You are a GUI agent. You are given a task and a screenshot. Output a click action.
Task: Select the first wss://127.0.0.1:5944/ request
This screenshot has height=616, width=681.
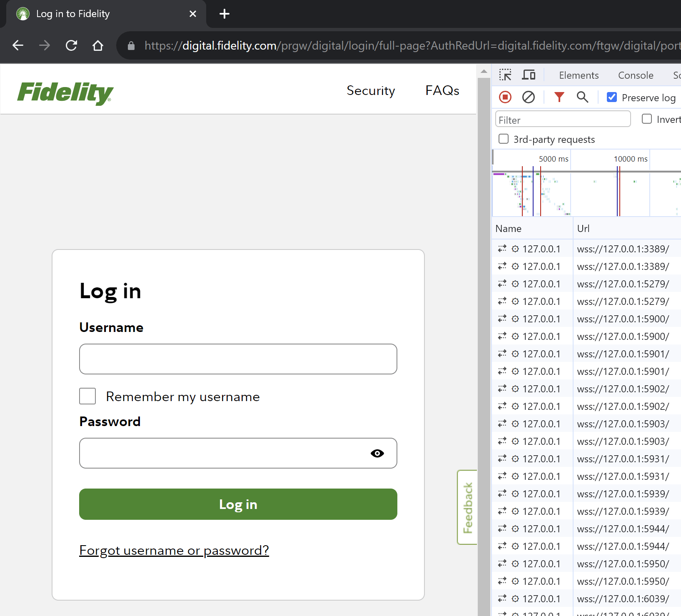click(586, 529)
